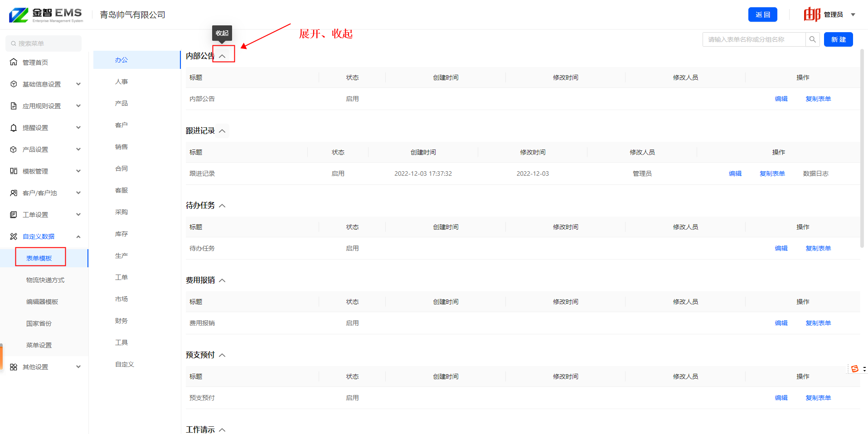Click the 应用规则设置 document icon
Viewport: 868px width, 434px height.
pyautogui.click(x=14, y=106)
